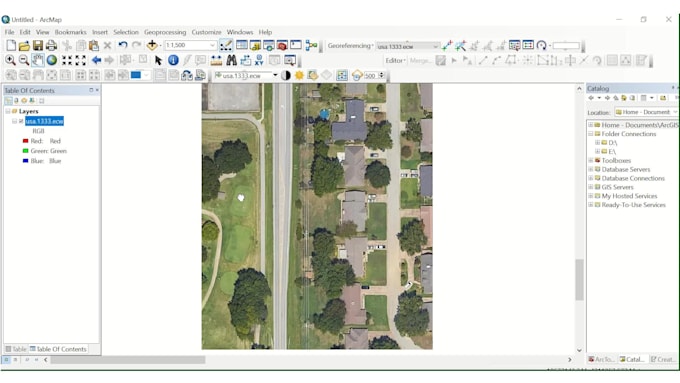Screen dimensions: 680x383
Task: Click the map horizontal scrollbar thumb
Action: 128,360
